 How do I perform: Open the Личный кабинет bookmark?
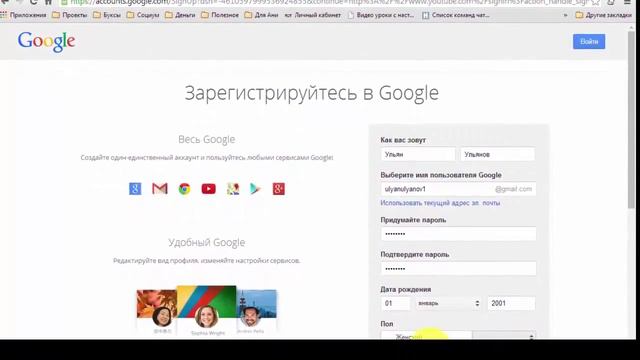[313, 15]
